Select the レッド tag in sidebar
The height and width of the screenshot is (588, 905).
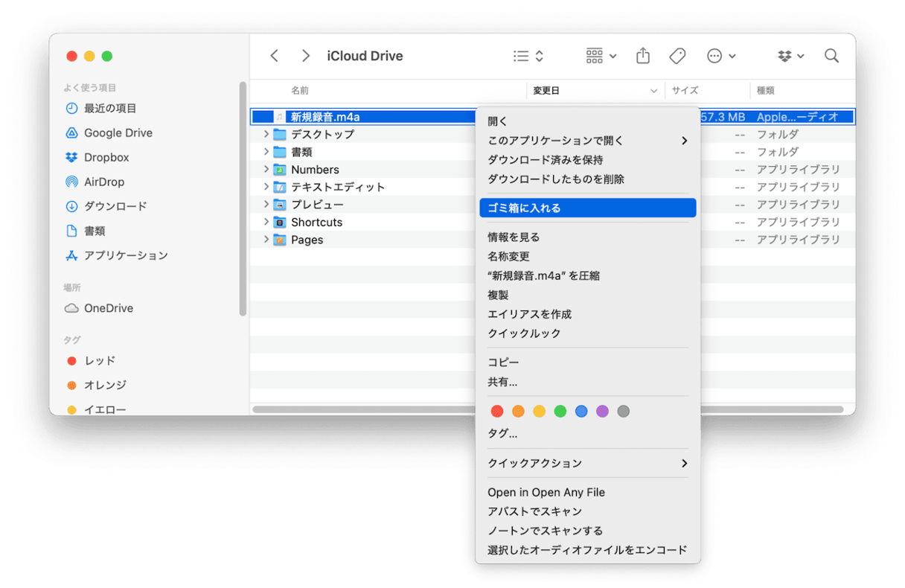click(x=100, y=360)
